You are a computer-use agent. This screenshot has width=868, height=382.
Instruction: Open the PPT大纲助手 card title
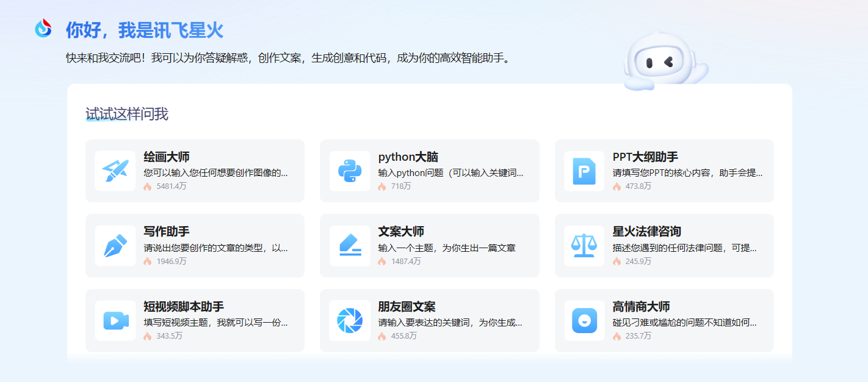click(645, 157)
